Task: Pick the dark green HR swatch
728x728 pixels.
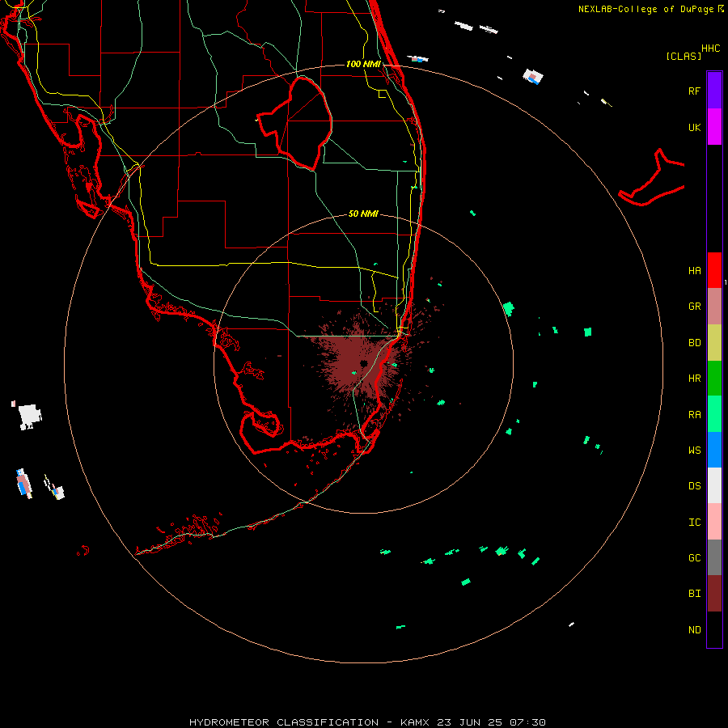Action: [x=714, y=379]
